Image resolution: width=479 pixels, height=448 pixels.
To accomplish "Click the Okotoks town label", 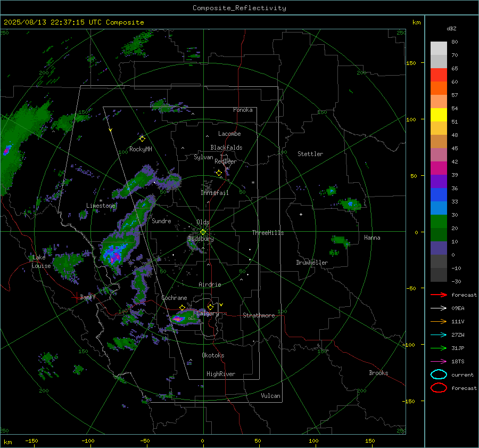I will (x=213, y=355).
